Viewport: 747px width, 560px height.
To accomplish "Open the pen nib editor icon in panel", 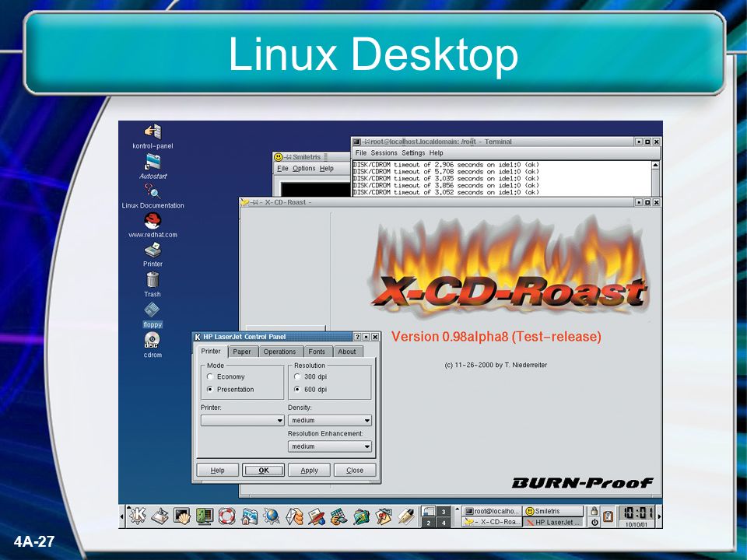I will [x=406, y=516].
